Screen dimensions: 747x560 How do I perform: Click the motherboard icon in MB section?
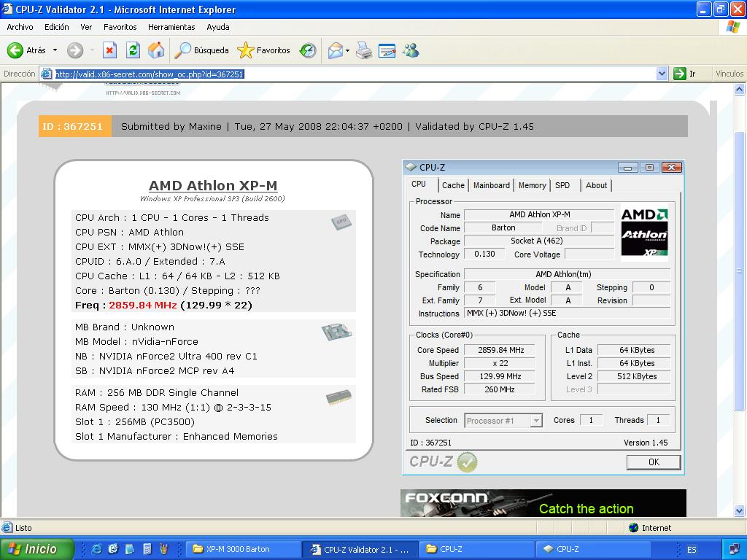(x=336, y=332)
